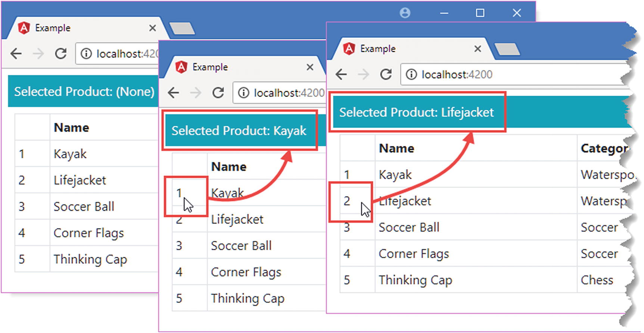Go back in the window showing Selected Product: (None)
644x333 pixels.
point(16,54)
